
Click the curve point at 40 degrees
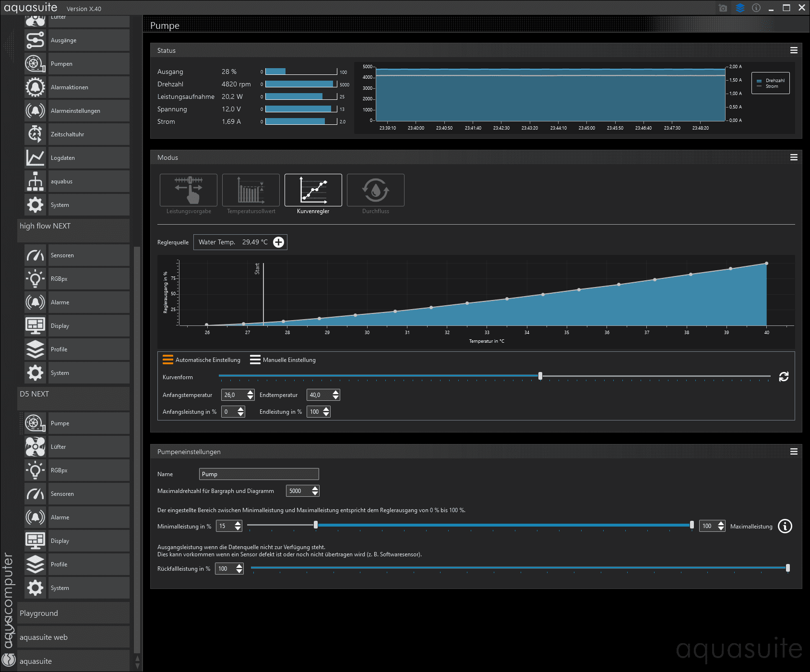click(x=767, y=264)
